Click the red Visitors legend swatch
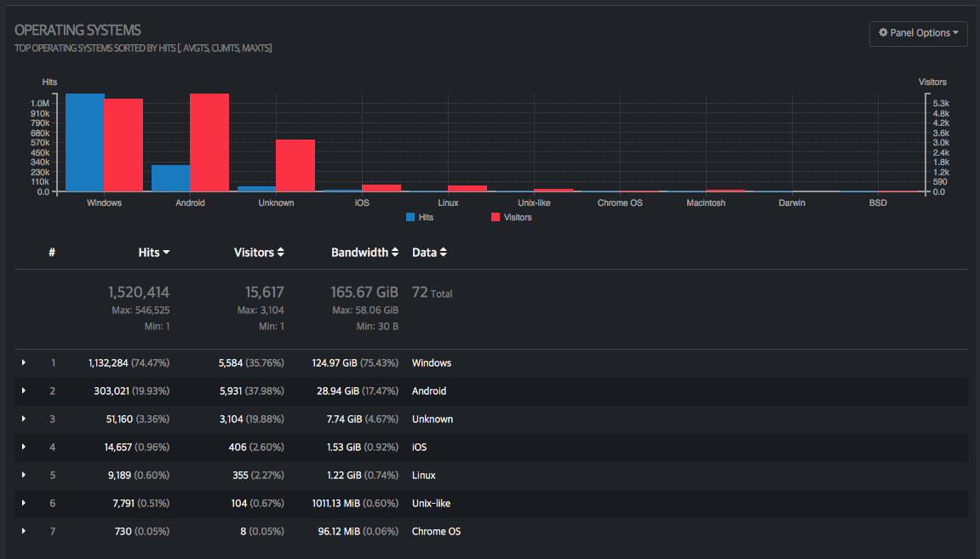Viewport: 980px width, 559px height. (x=496, y=218)
